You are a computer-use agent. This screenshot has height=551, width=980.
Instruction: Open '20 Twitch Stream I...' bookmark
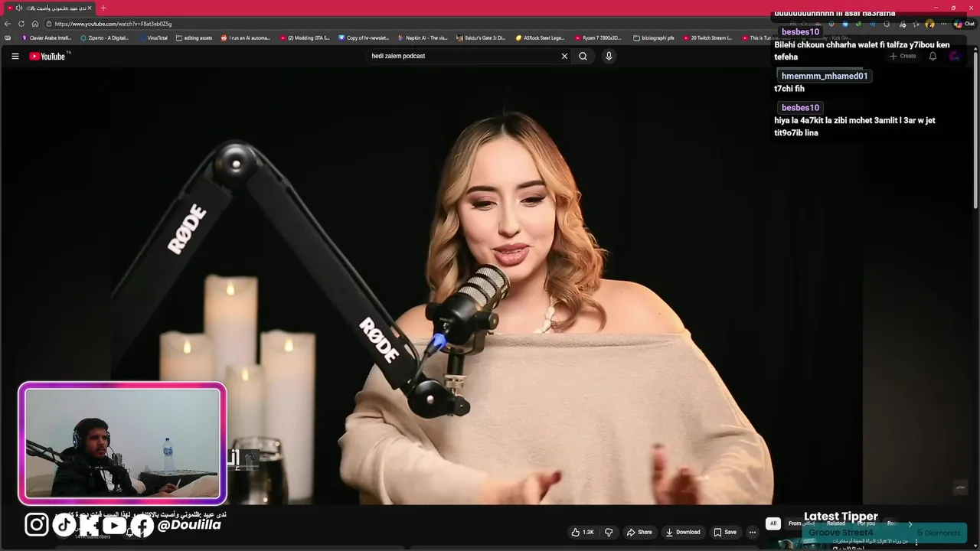click(x=707, y=37)
